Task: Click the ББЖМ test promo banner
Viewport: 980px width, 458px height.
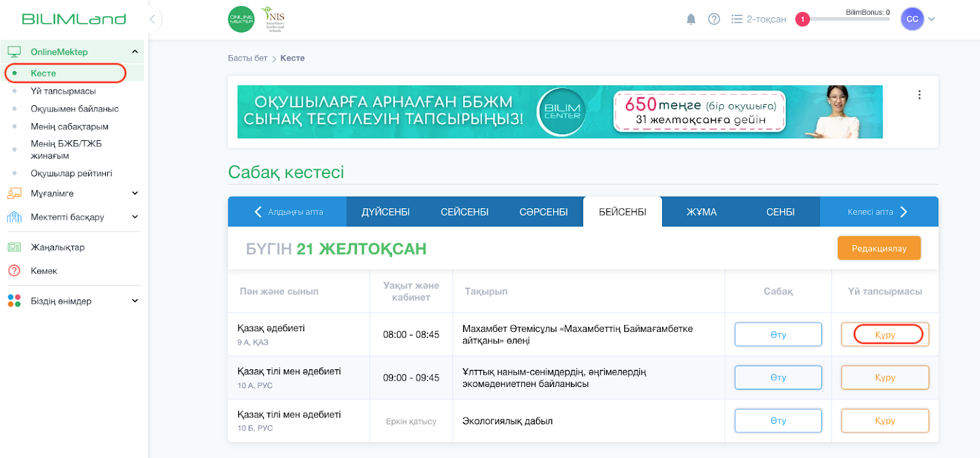Action: 560,111
